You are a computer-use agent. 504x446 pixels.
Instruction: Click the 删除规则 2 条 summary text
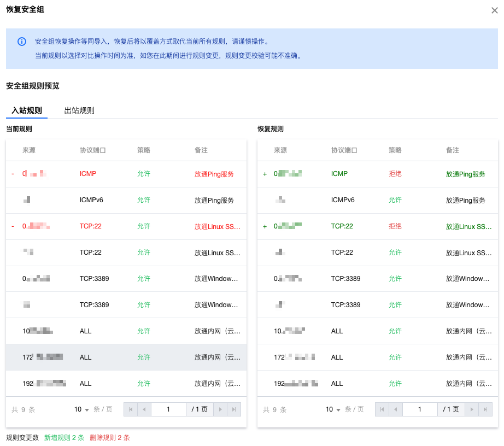click(110, 438)
